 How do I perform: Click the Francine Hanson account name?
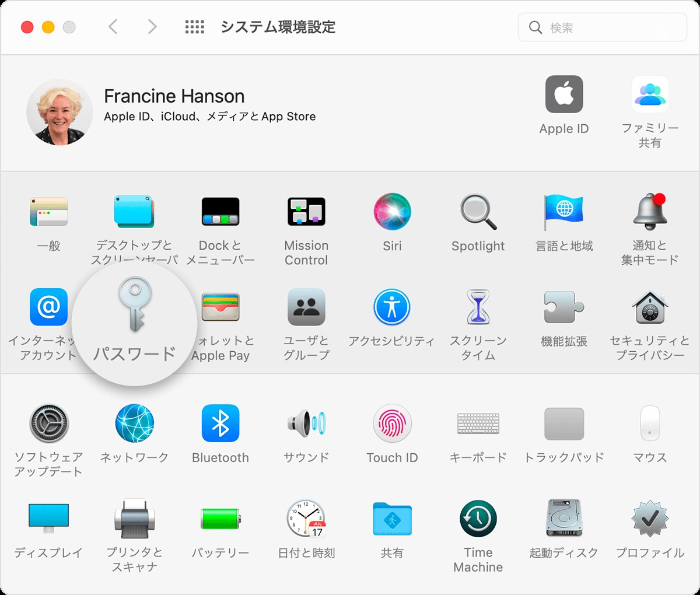[x=174, y=96]
